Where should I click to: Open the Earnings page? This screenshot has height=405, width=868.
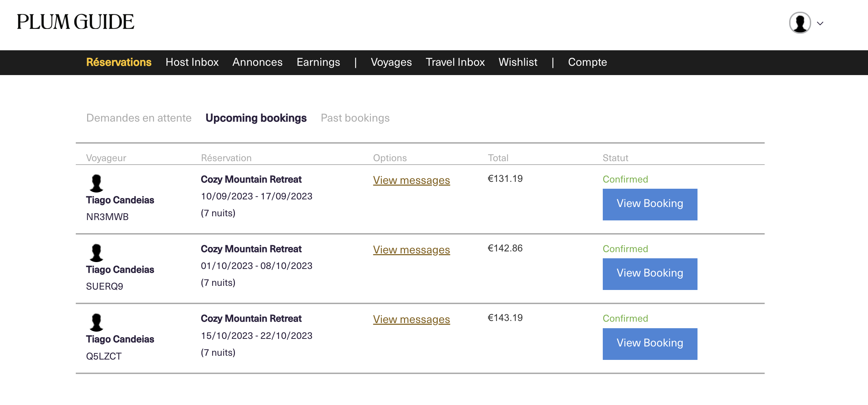(318, 62)
